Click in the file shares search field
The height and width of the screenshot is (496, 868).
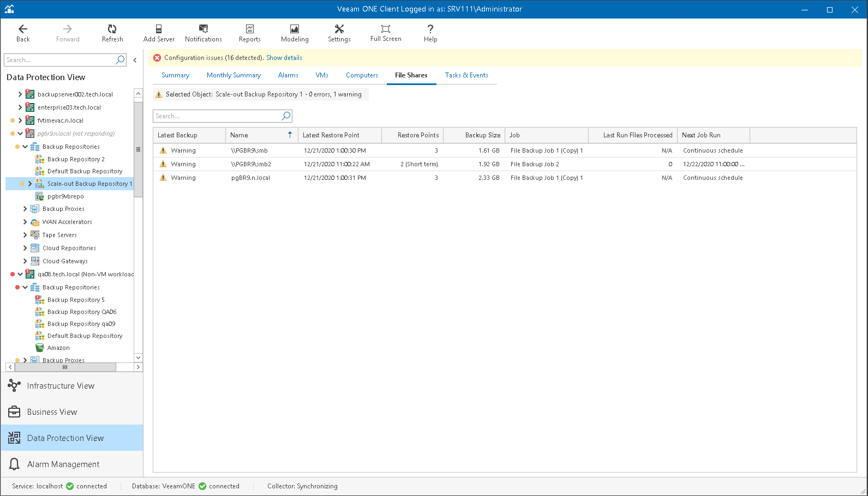(x=217, y=116)
